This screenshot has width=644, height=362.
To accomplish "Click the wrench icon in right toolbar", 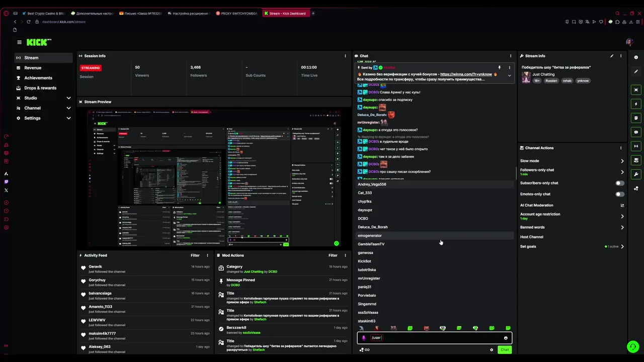I will point(636,174).
